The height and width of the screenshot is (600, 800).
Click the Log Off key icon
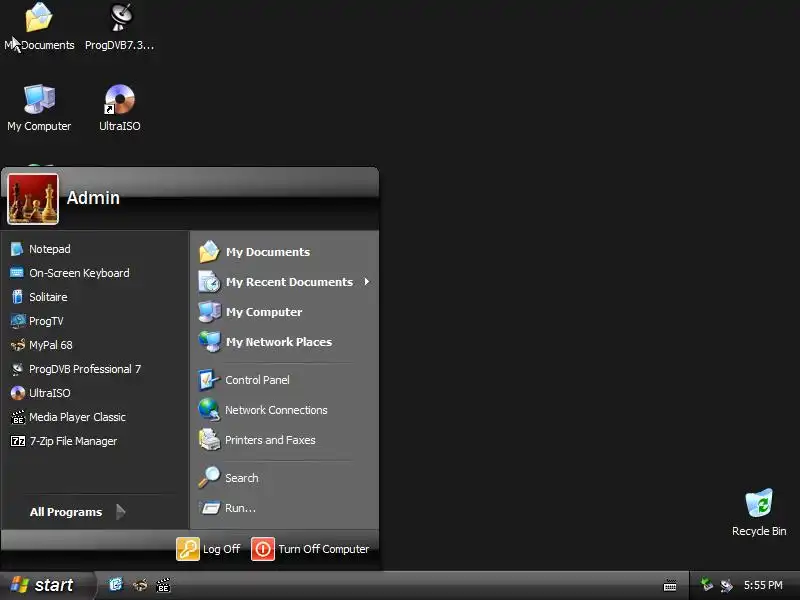(x=188, y=549)
